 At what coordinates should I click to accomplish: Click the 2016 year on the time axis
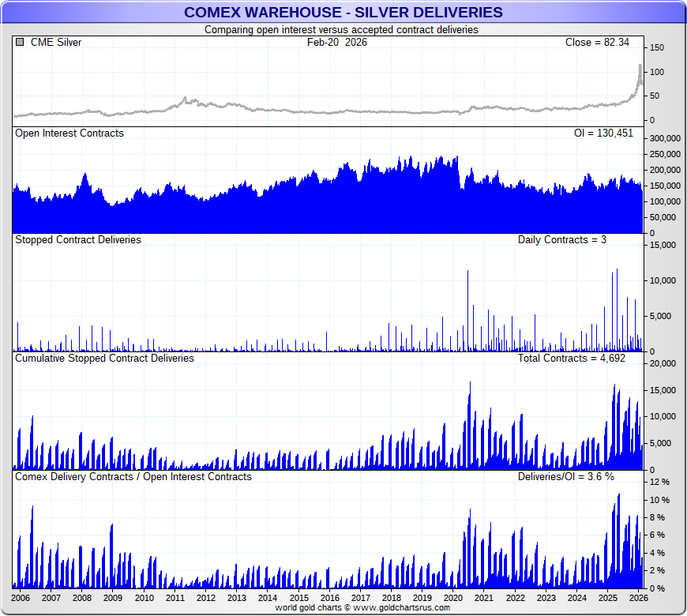pyautogui.click(x=330, y=599)
